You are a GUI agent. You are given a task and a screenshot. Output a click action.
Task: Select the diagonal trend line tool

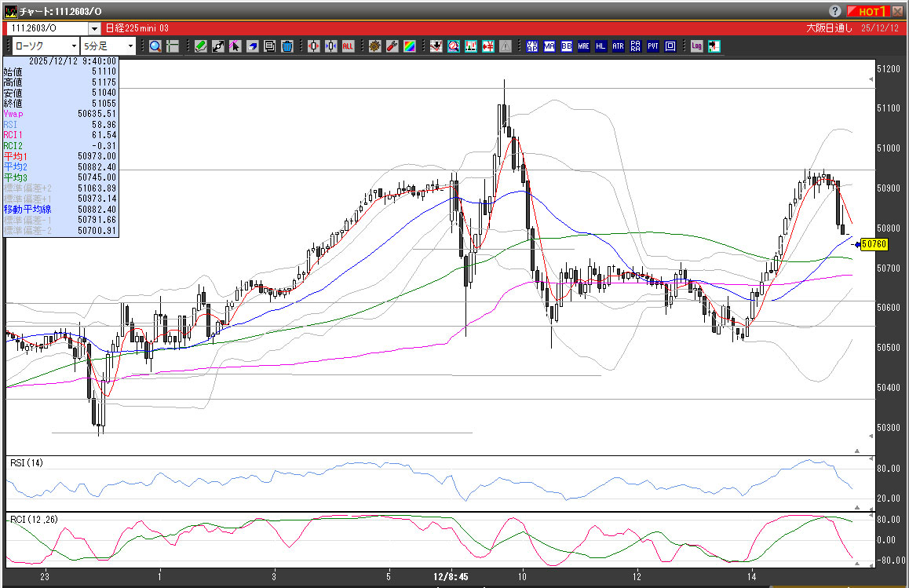(218, 46)
